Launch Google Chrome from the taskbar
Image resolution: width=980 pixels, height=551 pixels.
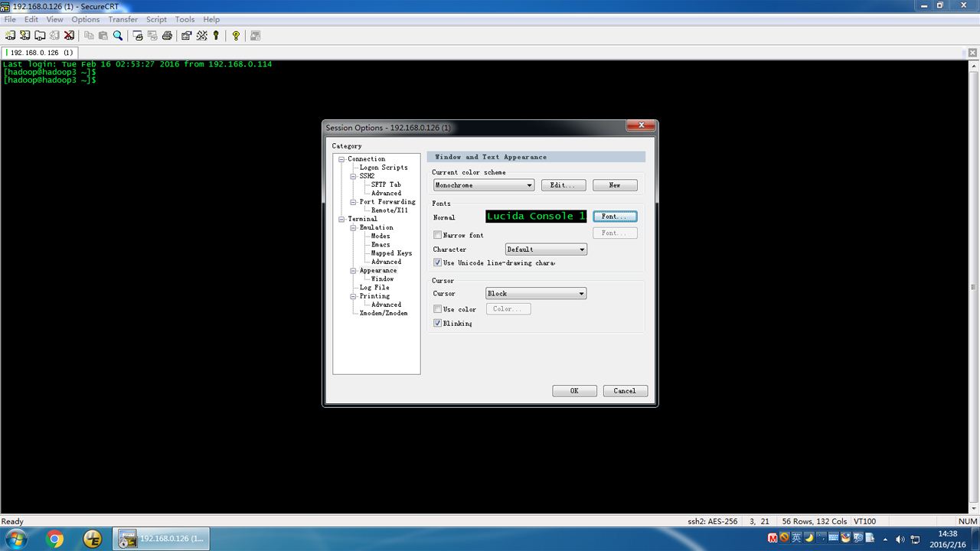55,539
